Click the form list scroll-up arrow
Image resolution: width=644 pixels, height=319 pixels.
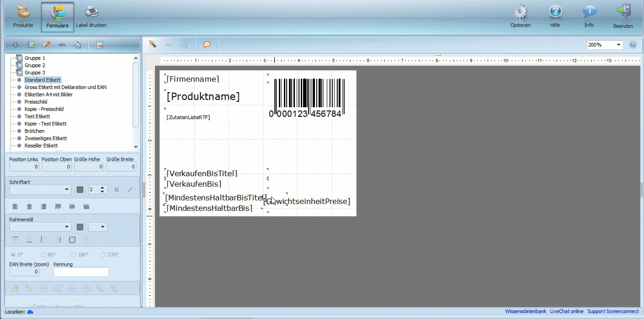pos(136,58)
